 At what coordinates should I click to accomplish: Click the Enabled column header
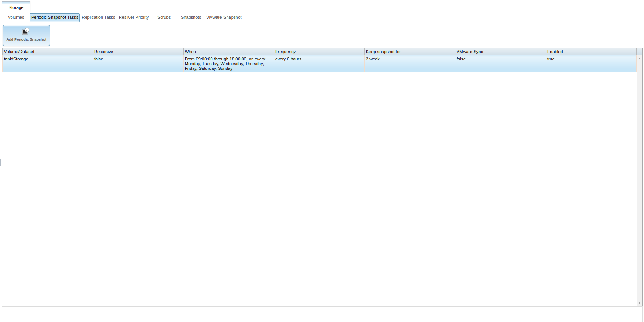[x=591, y=52]
